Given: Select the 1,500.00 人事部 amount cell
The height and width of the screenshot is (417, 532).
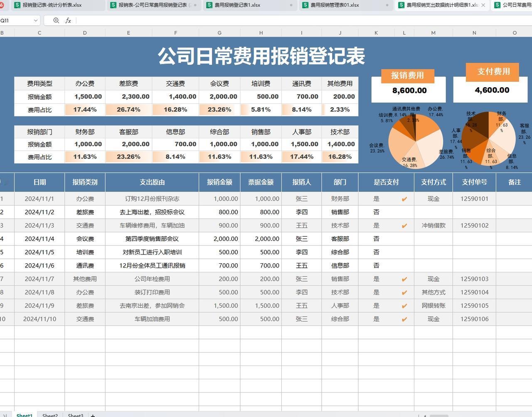Looking at the screenshot, I should coord(302,144).
